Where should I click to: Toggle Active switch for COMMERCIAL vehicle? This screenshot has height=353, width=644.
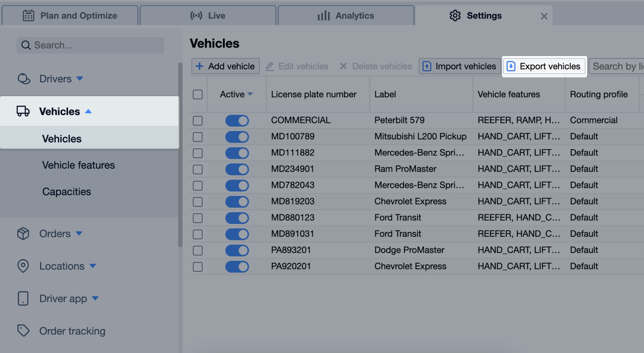pos(237,121)
